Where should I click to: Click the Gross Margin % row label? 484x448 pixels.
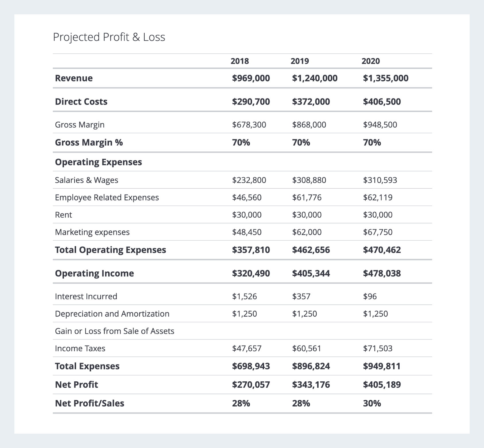click(89, 142)
